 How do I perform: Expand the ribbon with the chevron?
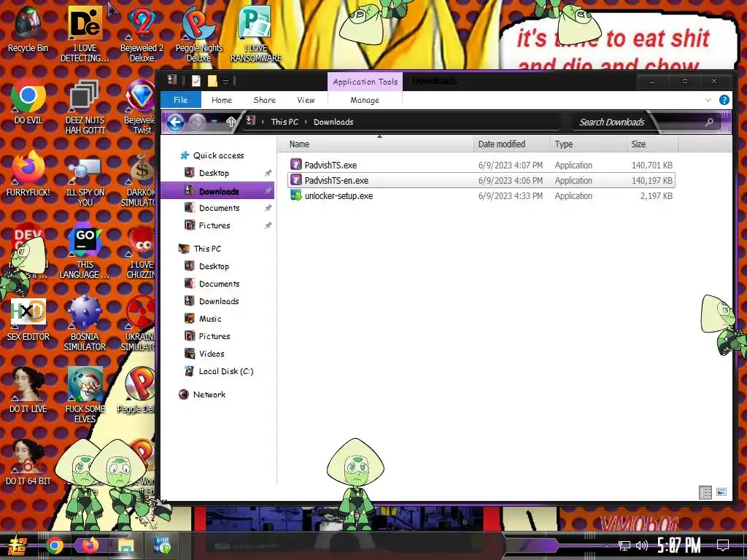[x=708, y=100]
